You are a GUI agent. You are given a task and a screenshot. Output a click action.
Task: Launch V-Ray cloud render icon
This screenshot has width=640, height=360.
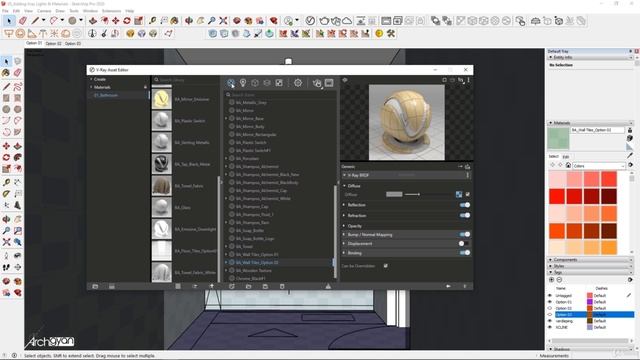point(347,20)
